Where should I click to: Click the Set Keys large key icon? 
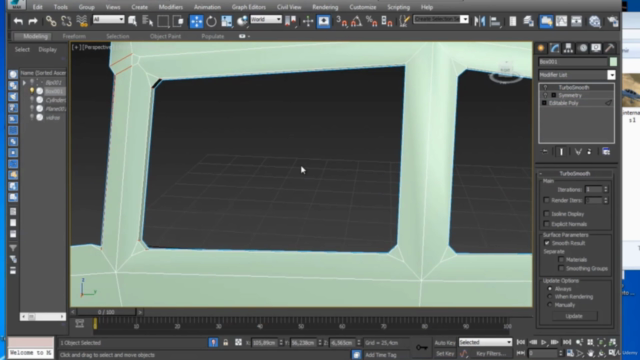pyautogui.click(x=422, y=348)
